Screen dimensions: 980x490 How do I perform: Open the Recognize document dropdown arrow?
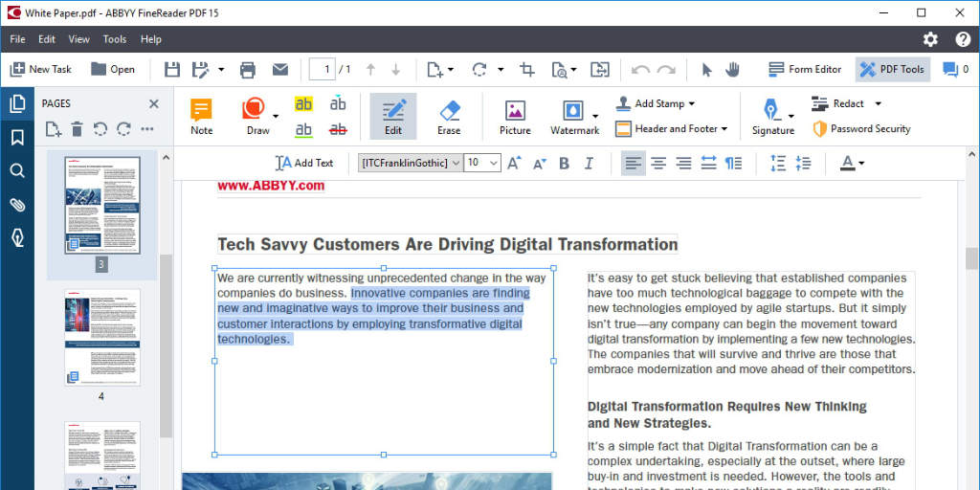pyautogui.click(x=574, y=70)
